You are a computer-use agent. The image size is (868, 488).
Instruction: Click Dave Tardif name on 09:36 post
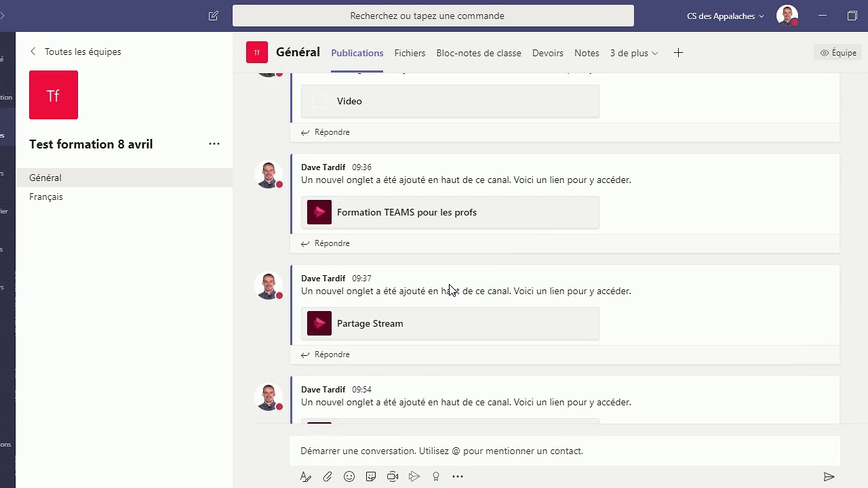pyautogui.click(x=323, y=167)
